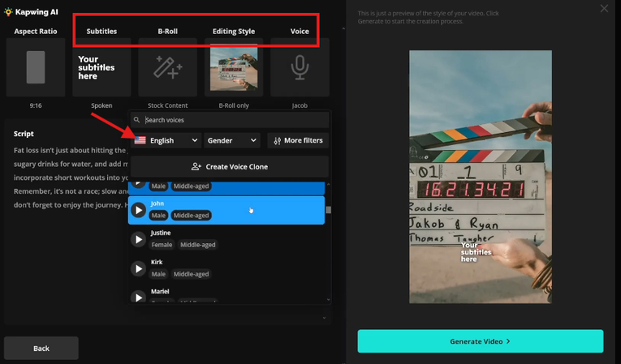Select the John voice row
621x364 pixels.
tap(226, 210)
